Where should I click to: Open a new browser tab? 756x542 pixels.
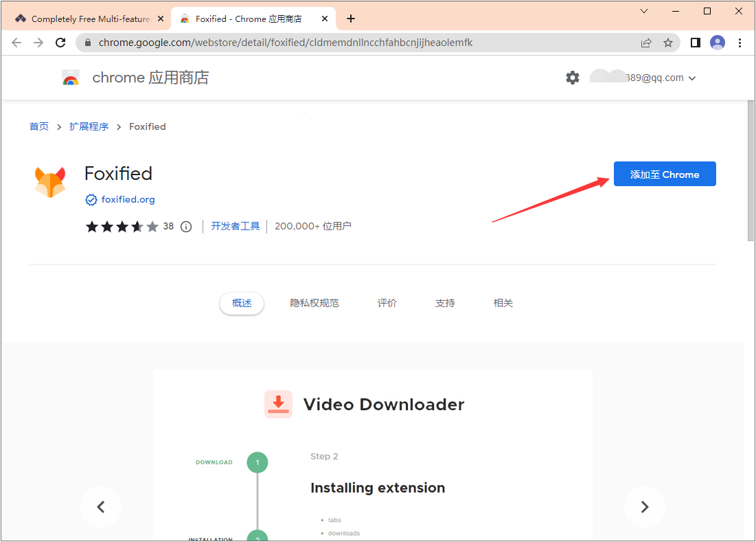tap(351, 19)
